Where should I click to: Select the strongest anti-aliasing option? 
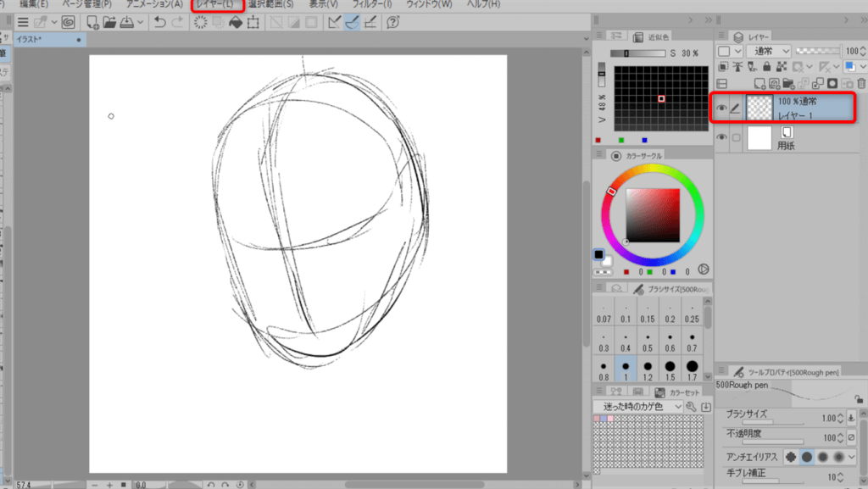click(838, 457)
